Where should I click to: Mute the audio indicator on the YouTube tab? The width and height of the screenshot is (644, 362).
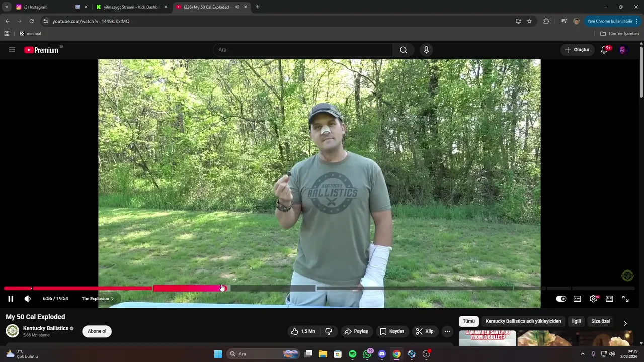(x=237, y=7)
